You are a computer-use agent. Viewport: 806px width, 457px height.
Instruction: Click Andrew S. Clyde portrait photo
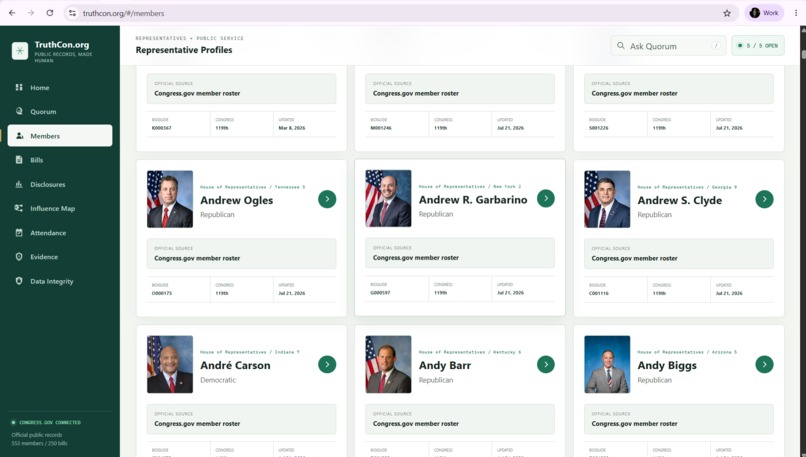pos(607,199)
